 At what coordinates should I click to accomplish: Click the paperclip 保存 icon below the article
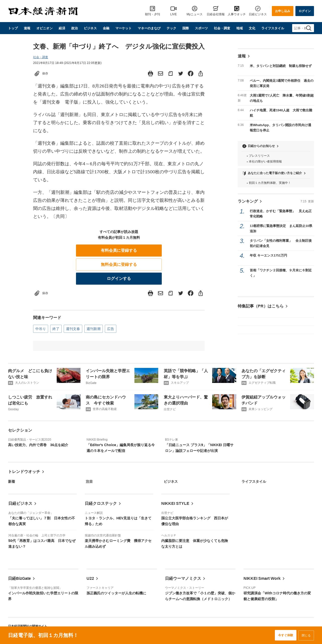[x=37, y=293]
